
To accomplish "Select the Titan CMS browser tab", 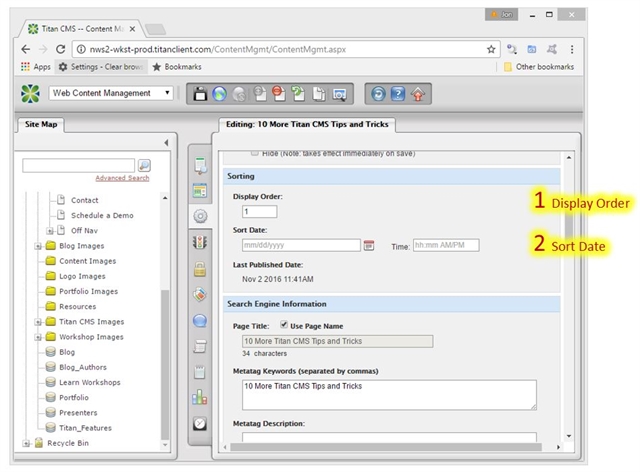I will coord(82,29).
